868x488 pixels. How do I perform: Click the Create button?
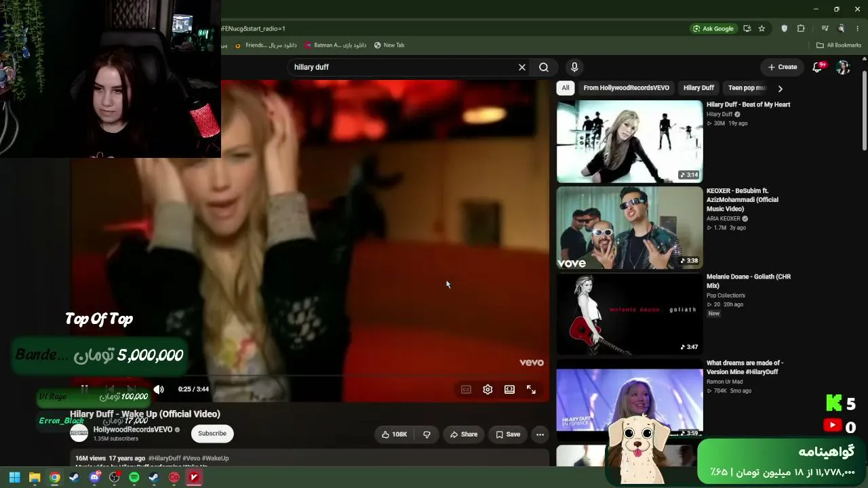(783, 67)
